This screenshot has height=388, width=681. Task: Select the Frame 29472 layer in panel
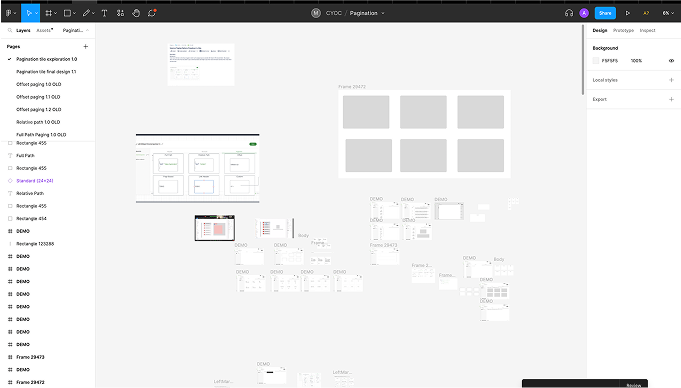(30, 382)
